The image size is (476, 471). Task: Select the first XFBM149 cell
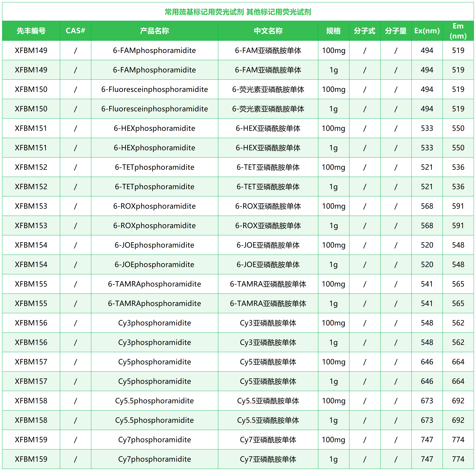(x=31, y=50)
